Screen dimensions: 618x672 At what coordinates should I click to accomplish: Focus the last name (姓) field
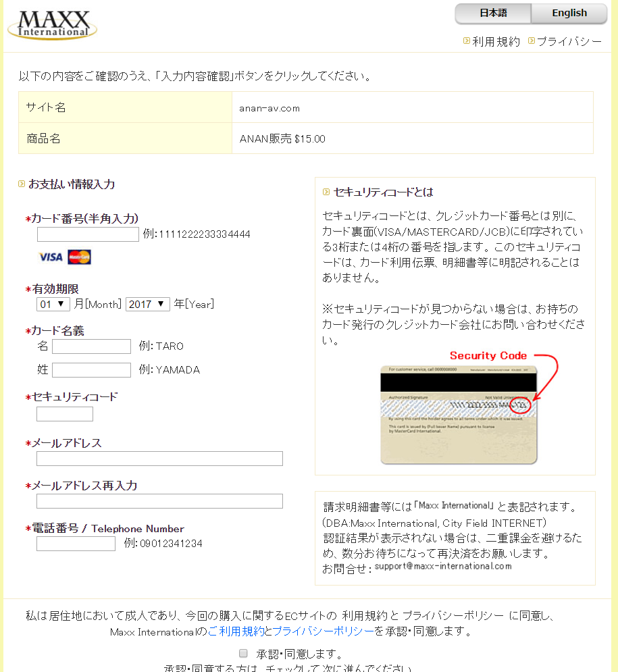(x=91, y=370)
